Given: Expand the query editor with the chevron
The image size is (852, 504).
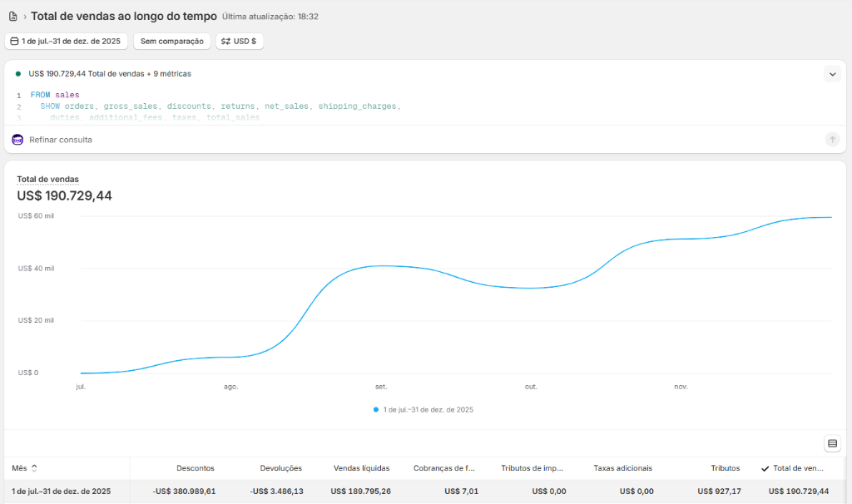Looking at the screenshot, I should (x=832, y=74).
